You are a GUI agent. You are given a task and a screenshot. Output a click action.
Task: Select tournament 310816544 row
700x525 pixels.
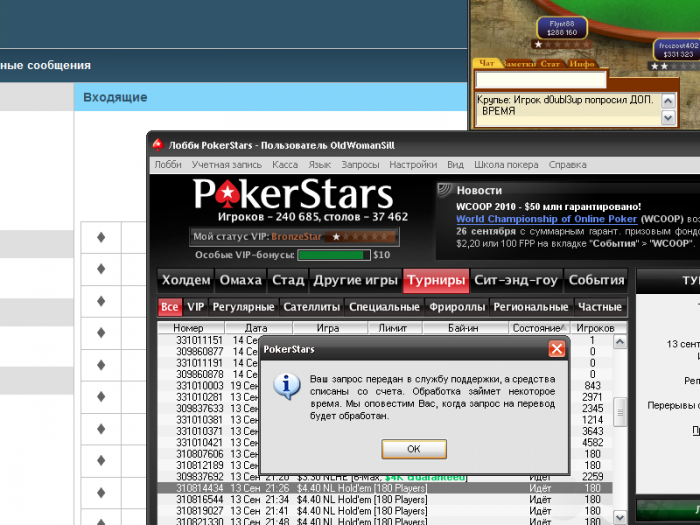[x=385, y=499]
